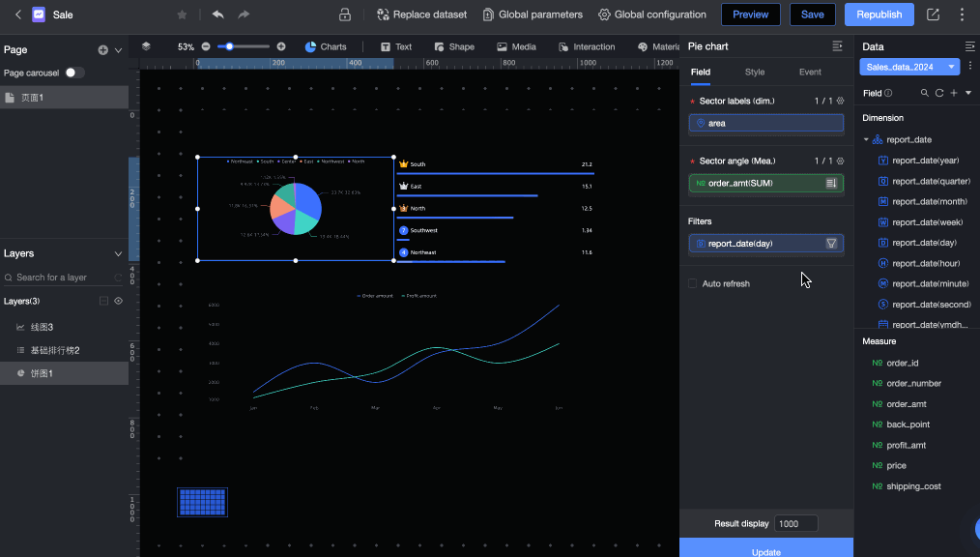This screenshot has height=557, width=980.
Task: Open the filter icon on report_date(day)
Action: pyautogui.click(x=831, y=244)
